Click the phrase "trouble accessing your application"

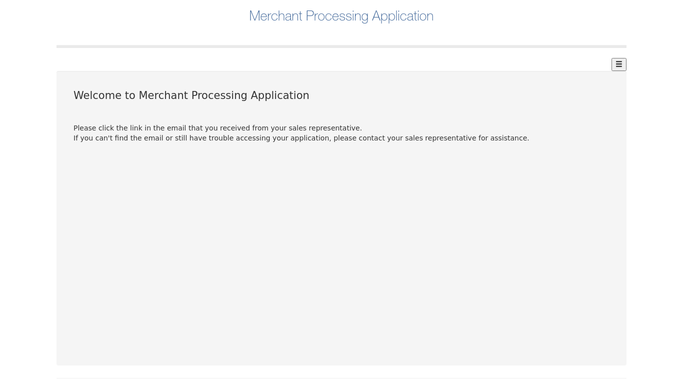tap(269, 138)
